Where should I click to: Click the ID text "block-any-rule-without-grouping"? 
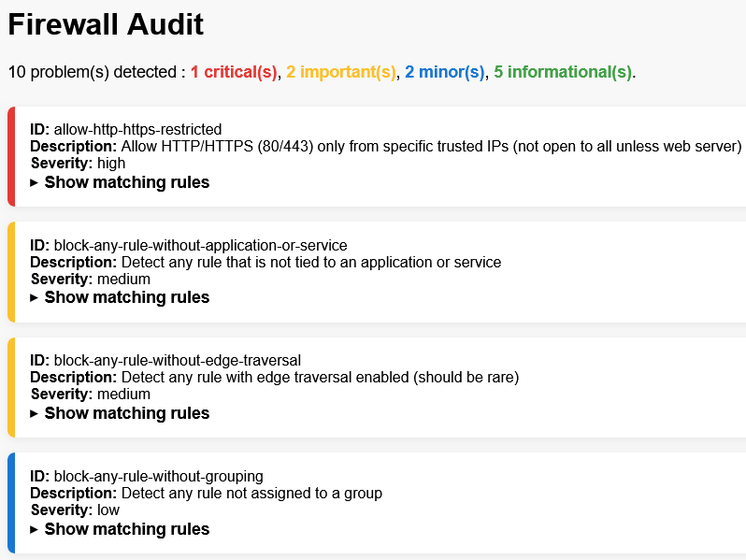158,476
